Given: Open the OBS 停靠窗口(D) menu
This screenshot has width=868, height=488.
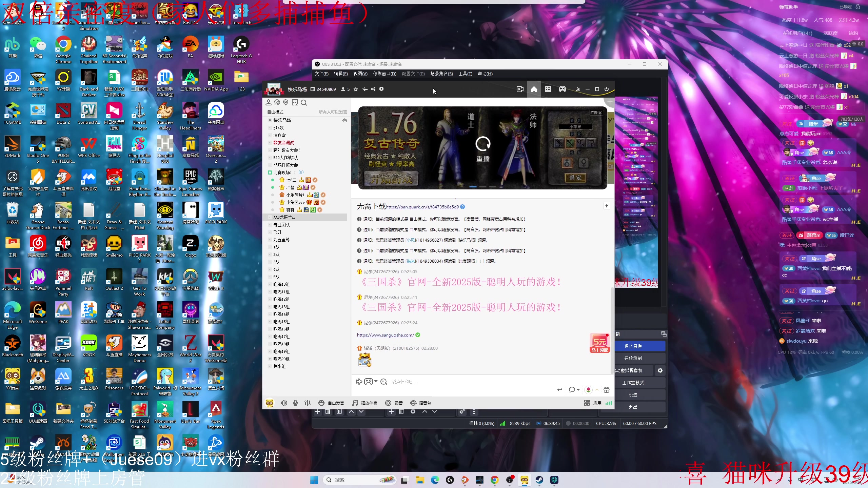Looking at the screenshot, I should [x=384, y=74].
